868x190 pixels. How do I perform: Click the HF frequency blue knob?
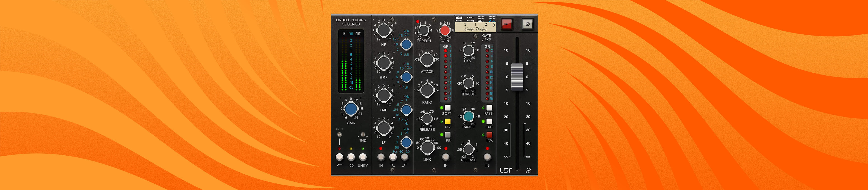406,45
